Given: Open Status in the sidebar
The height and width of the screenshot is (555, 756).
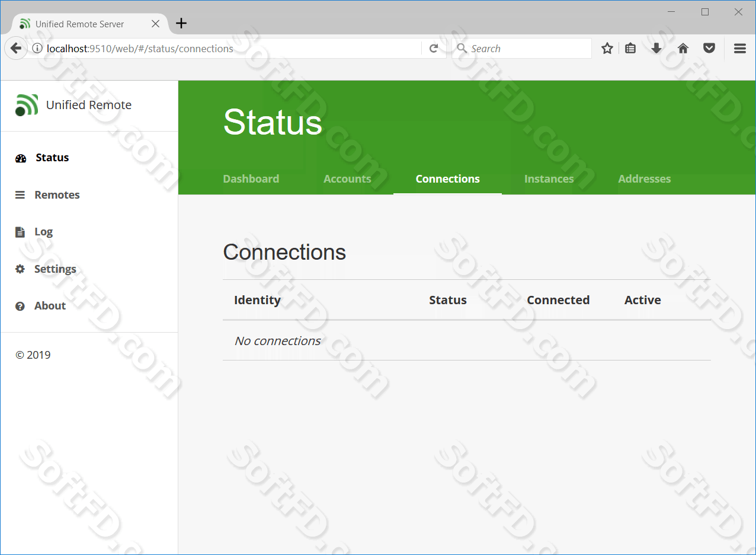Looking at the screenshot, I should tap(52, 158).
